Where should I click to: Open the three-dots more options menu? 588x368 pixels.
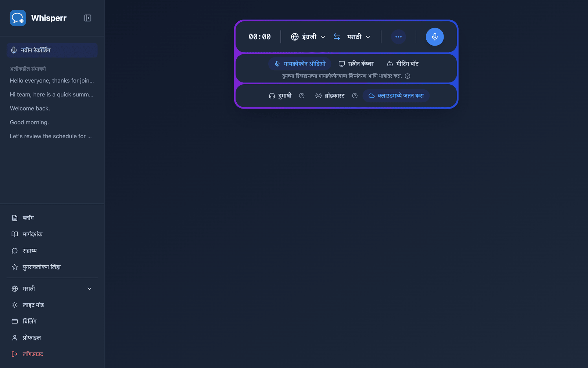(x=398, y=37)
